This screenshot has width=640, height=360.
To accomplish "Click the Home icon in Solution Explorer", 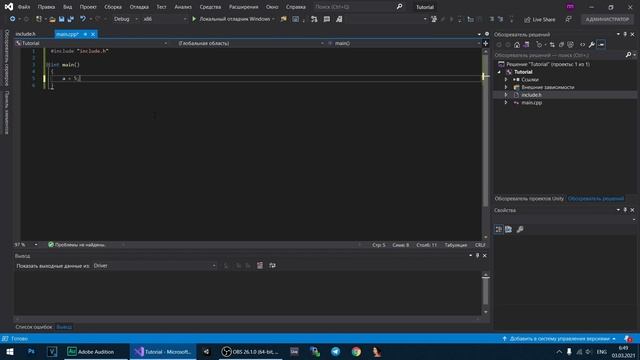I will pyautogui.click(x=517, y=45).
